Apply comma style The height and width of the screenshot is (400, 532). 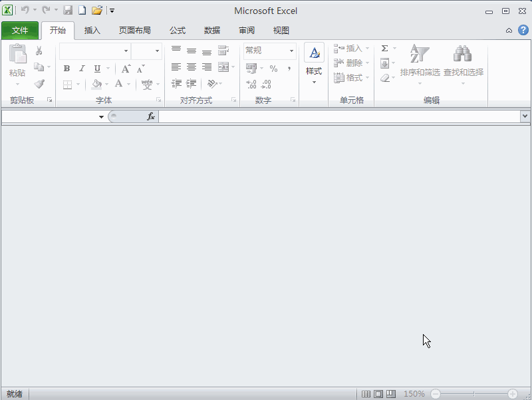(x=289, y=69)
